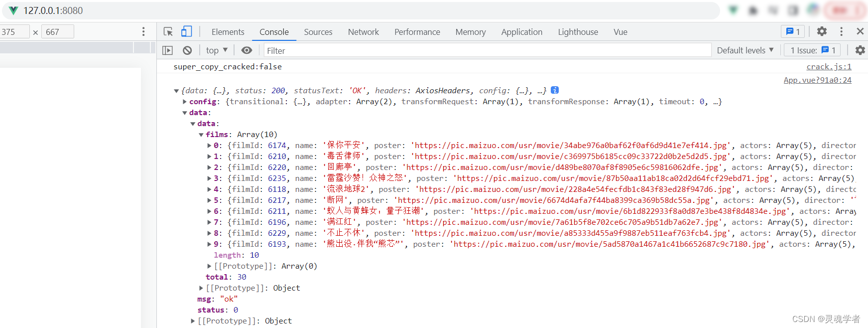
Task: Expand film entry 3 with filmId 6235
Action: 209,178
